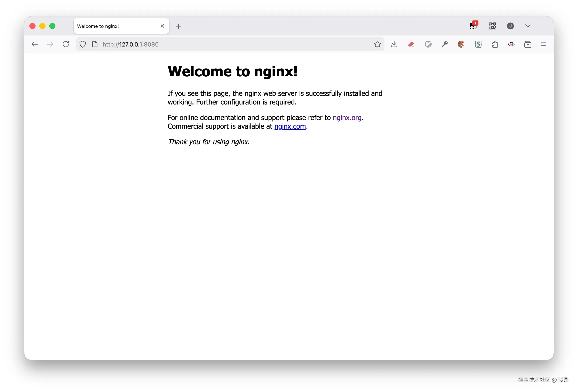This screenshot has width=578, height=392.
Task: Click the red eraser extension icon
Action: point(411,44)
